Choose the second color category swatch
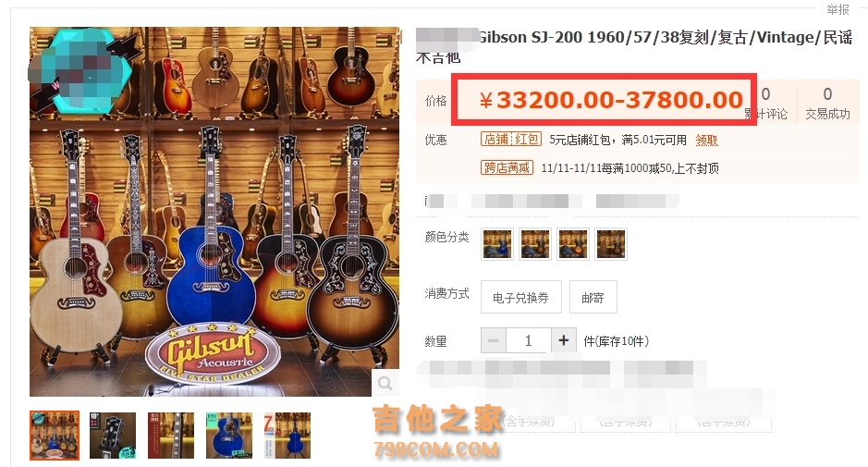 535,244
